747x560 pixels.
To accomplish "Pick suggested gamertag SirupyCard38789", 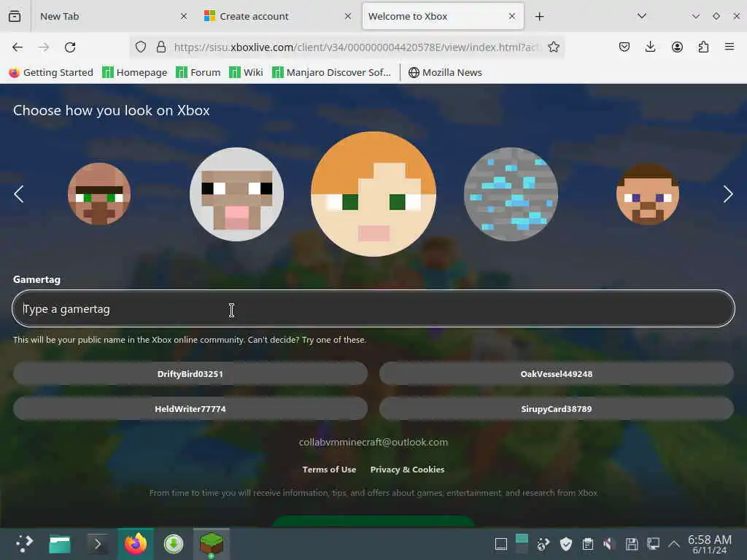I will 557,408.
